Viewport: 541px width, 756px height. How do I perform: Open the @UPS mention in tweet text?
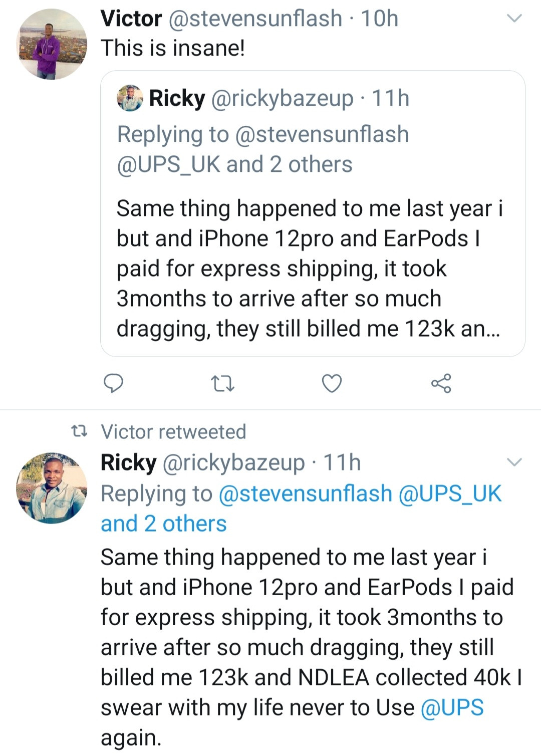pos(452,708)
